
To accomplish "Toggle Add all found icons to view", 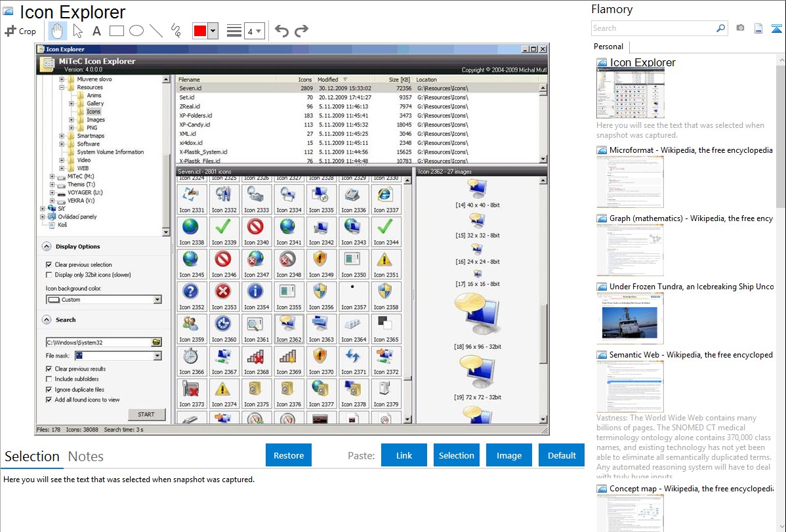I will click(49, 400).
